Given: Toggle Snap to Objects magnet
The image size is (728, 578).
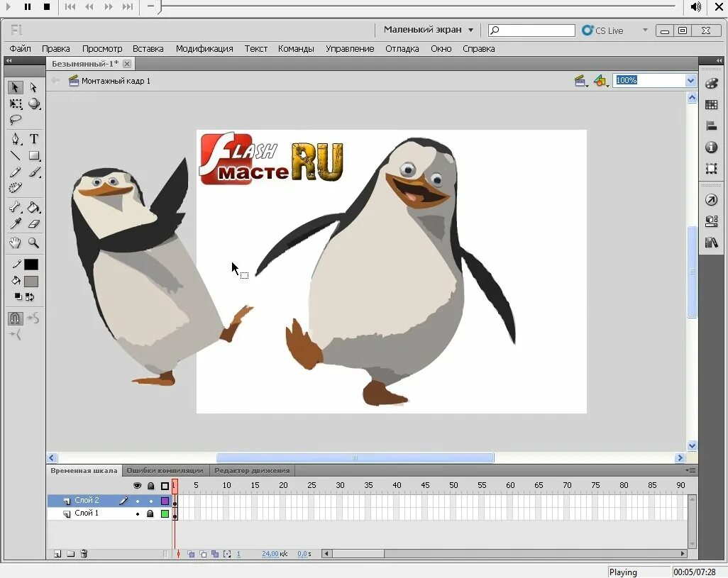Looking at the screenshot, I should point(16,318).
